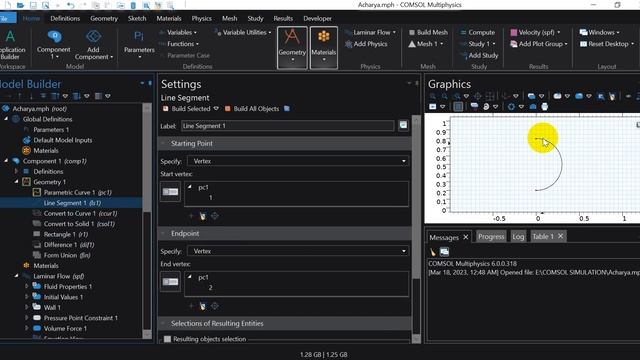Open the Functions dropdown in the ribbon
Screen dimensions: 640x360
pyautogui.click(x=180, y=44)
